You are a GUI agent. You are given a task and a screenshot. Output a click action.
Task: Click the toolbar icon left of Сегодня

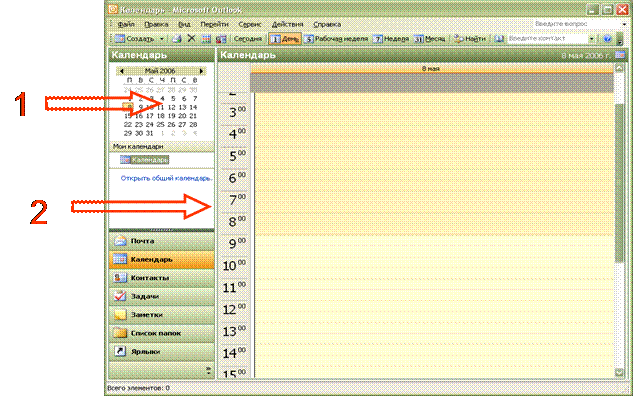pyautogui.click(x=221, y=39)
